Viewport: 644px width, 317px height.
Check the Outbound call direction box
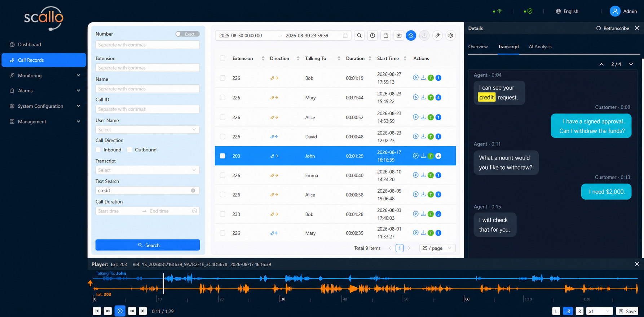point(129,150)
